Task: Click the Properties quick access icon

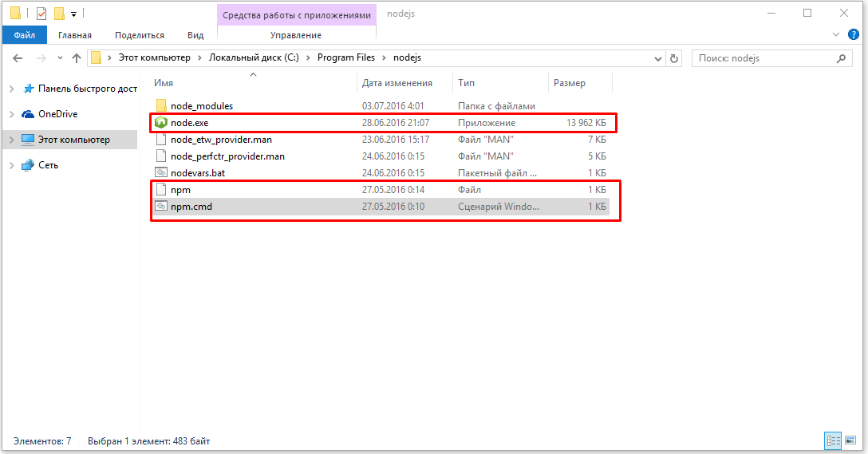Action: [41, 13]
